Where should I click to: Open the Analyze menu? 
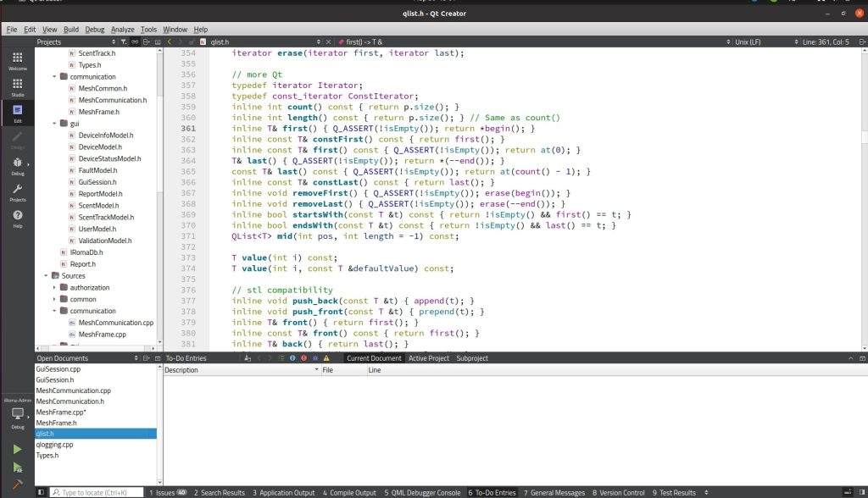tap(122, 30)
